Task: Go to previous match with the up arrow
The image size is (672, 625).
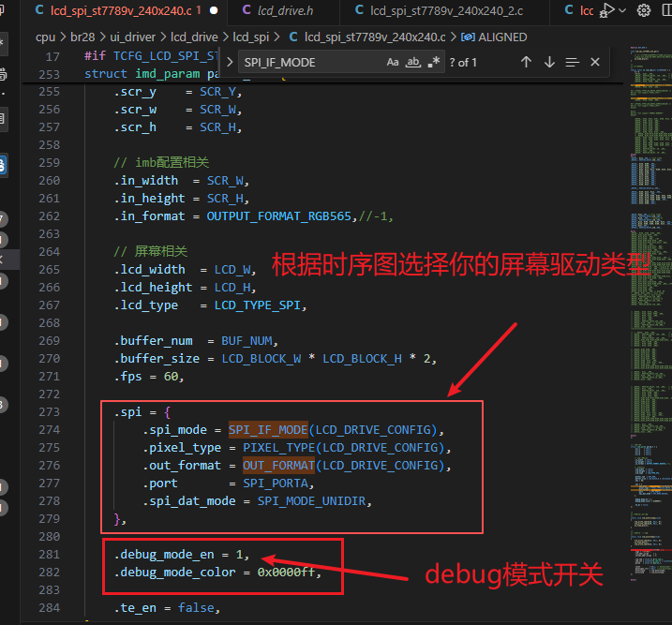Action: click(x=527, y=62)
